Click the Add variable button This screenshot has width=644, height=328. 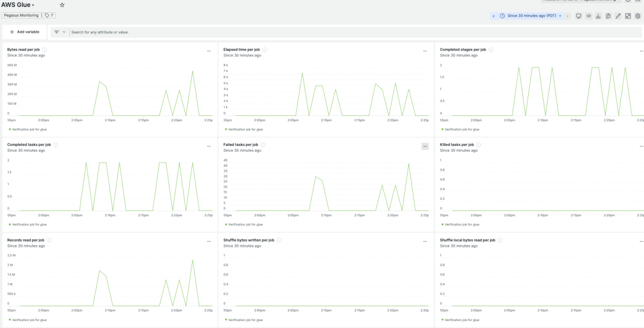point(24,32)
